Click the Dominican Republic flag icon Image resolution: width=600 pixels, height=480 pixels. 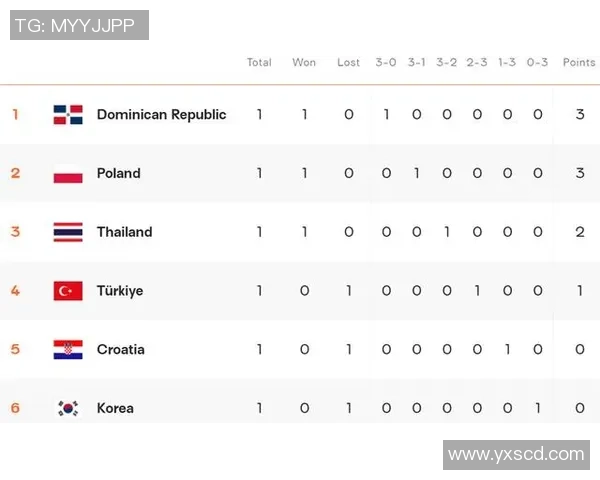click(68, 114)
